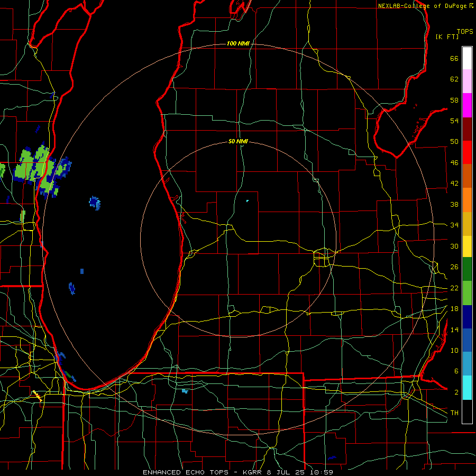Click the "100 NMI" range ring label

(238, 44)
